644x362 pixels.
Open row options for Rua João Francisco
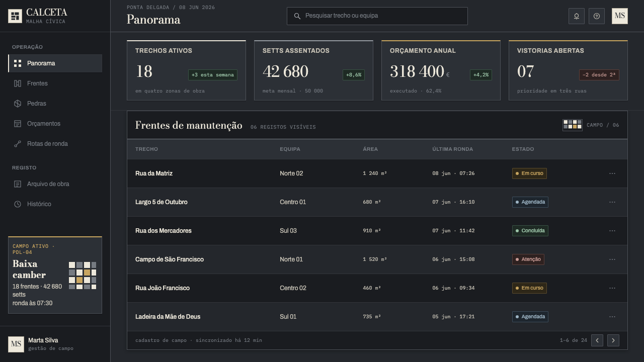click(x=612, y=288)
